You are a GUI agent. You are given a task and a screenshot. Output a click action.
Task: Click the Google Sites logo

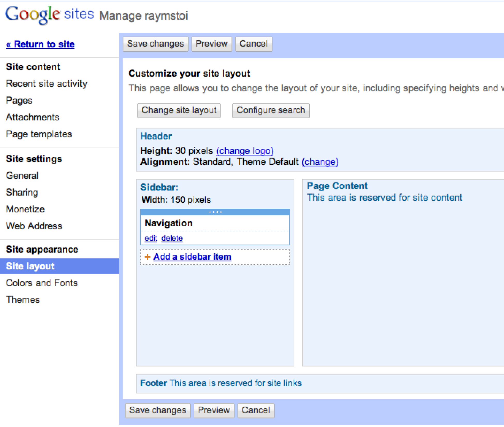(49, 15)
